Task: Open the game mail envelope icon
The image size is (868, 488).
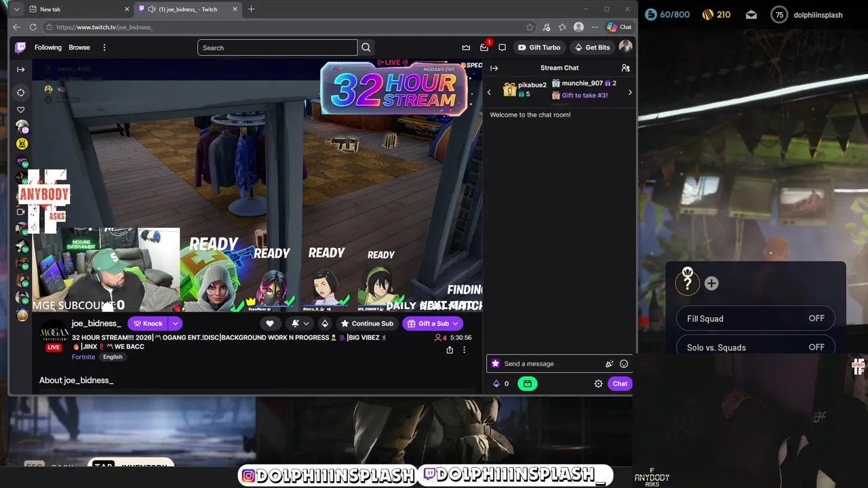Action: pos(751,15)
